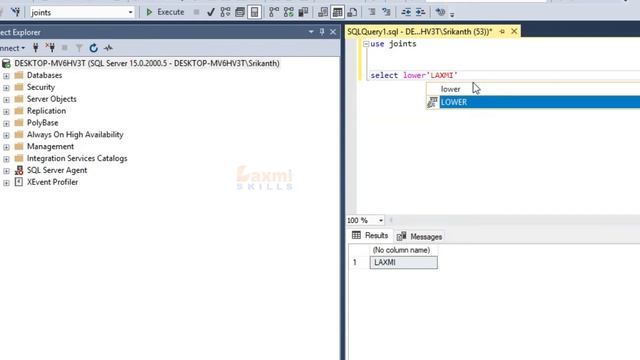Open the Query Options icon
Image resolution: width=640 pixels, height=360 pixels.
pos(240,13)
